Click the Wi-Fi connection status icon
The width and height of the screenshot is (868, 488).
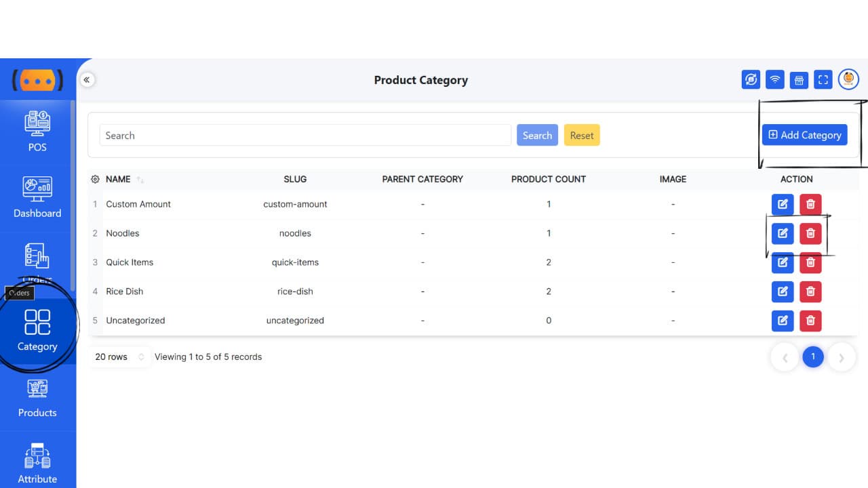coord(775,80)
